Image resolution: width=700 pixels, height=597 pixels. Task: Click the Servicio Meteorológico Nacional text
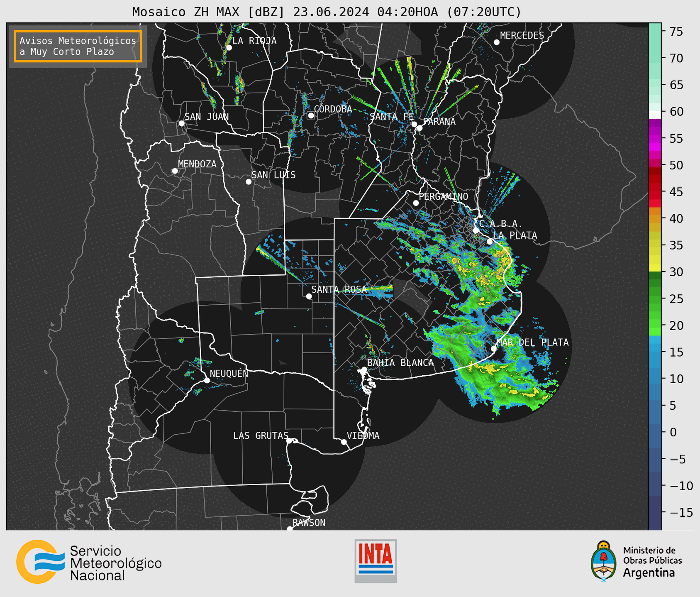pyautogui.click(x=116, y=563)
